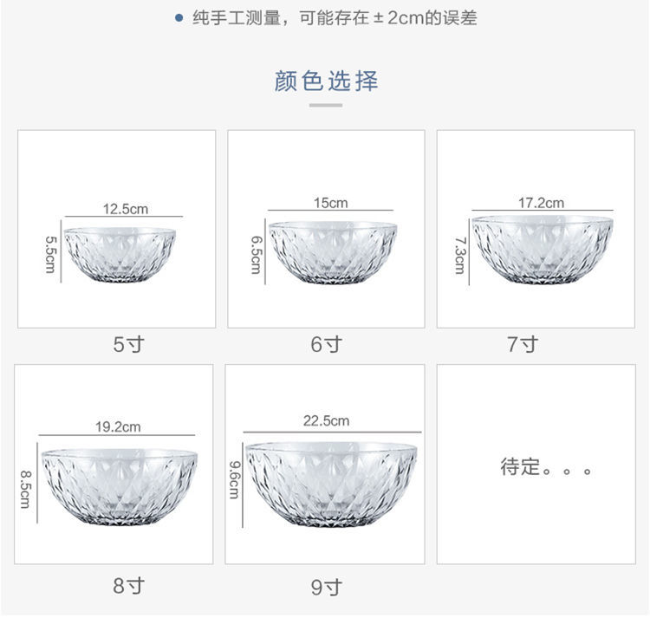Click the 6寸 size label
Image resolution: width=650 pixels, height=644 pixels.
[x=326, y=345]
